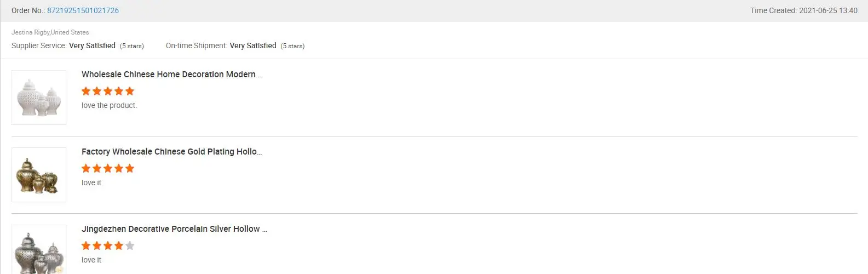This screenshot has height=274, width=868.
Task: Click the grey fifth star on Jingdezhen review
Action: pos(130,246)
